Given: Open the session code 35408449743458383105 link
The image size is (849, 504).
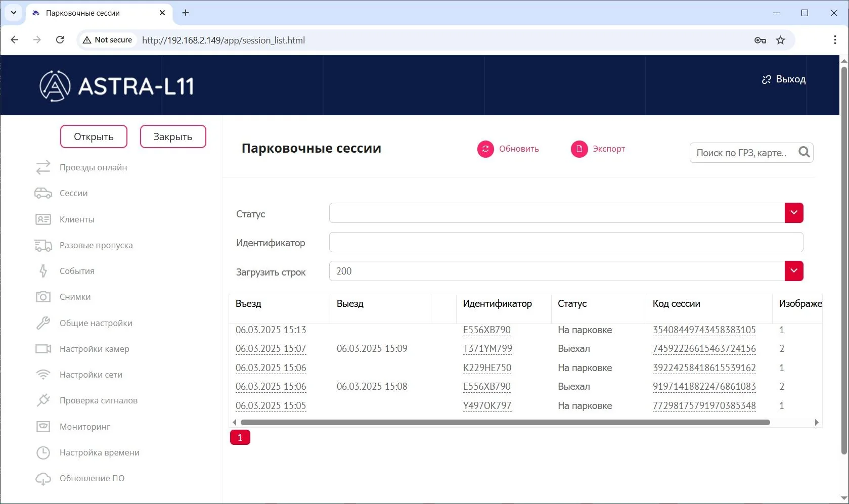Looking at the screenshot, I should 704,330.
